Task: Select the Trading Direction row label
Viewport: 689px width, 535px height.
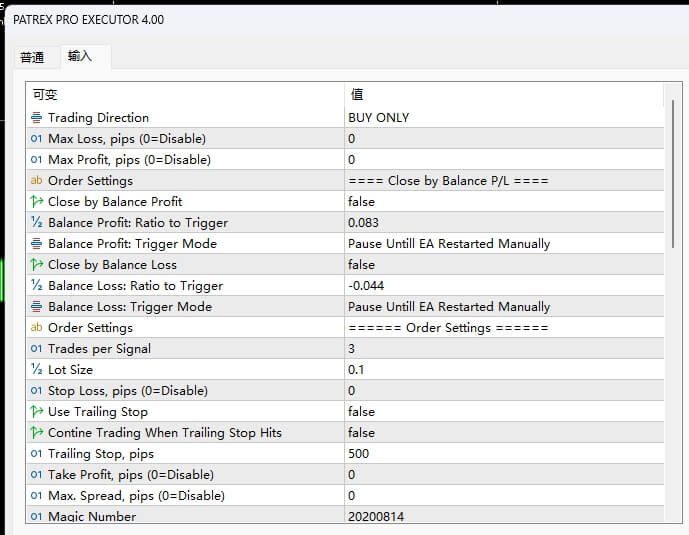Action: pos(98,118)
